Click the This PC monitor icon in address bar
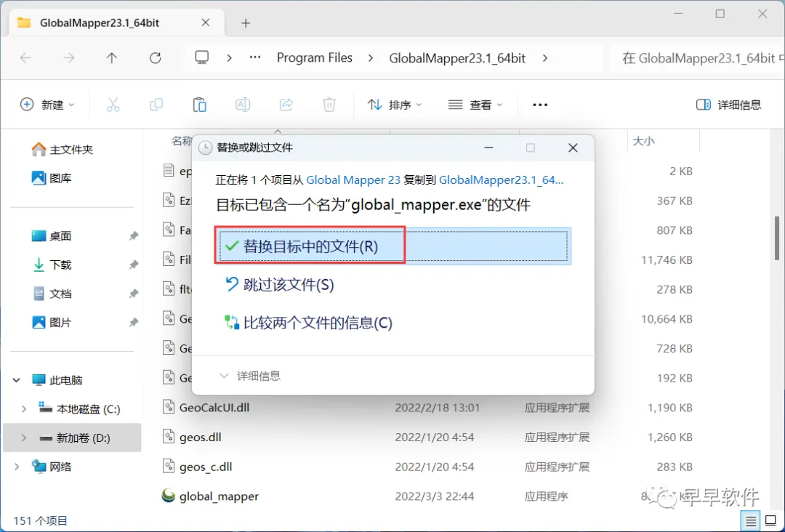Image resolution: width=785 pixels, height=532 pixels. tap(202, 57)
